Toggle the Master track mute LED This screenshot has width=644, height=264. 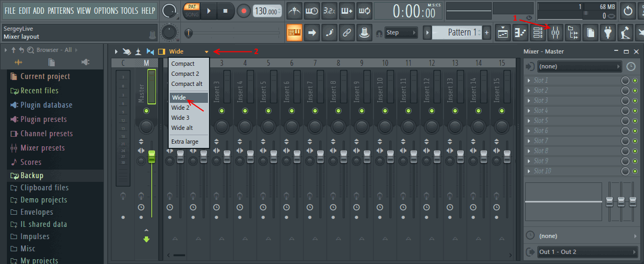[146, 111]
